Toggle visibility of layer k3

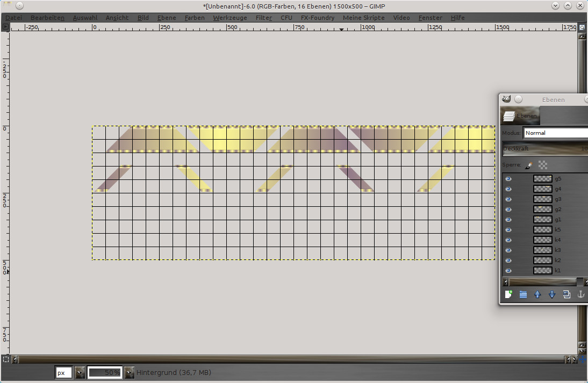[508, 250]
